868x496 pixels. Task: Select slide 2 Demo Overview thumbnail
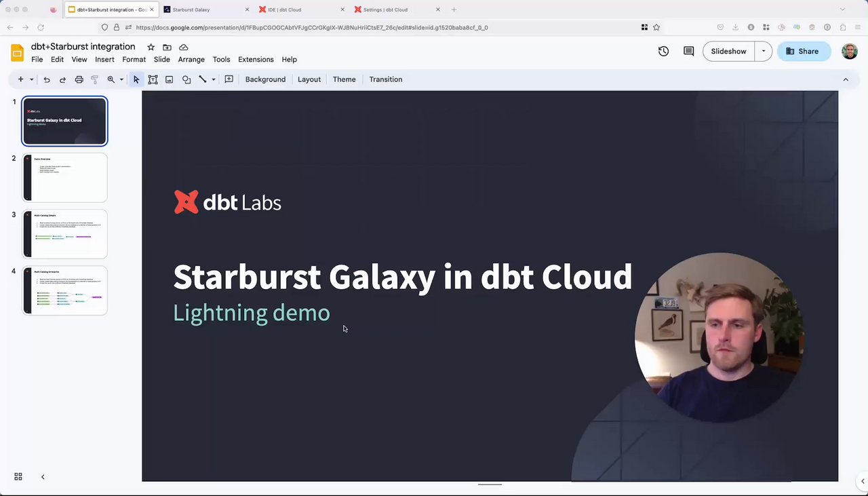65,178
